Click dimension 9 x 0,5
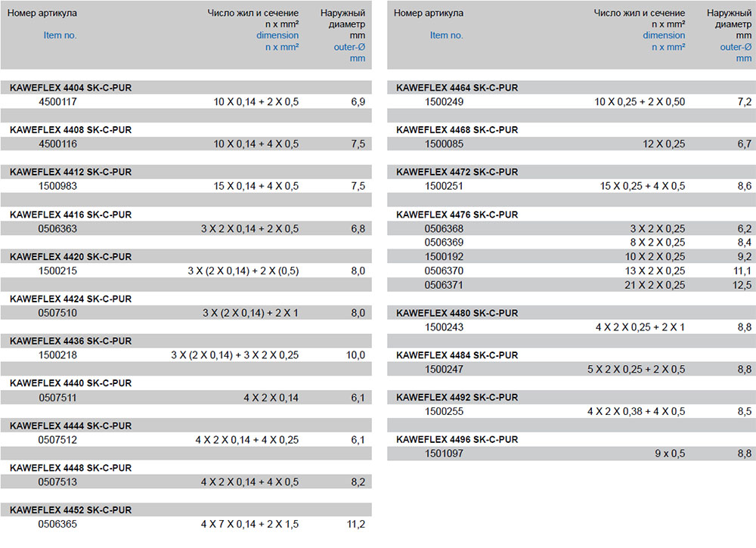This screenshot has width=756, height=548. point(670,454)
